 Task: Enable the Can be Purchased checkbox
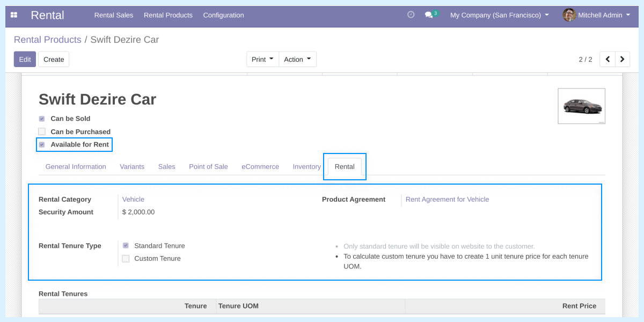click(41, 131)
